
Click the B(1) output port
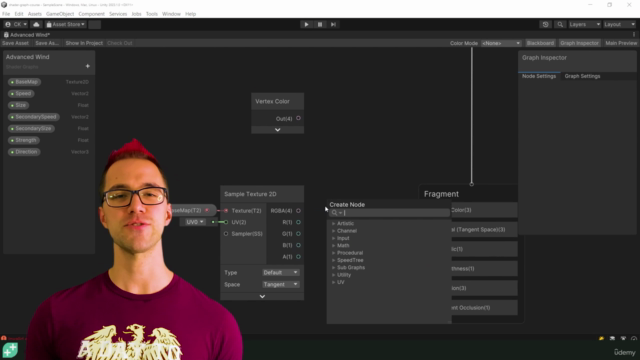(x=298, y=245)
